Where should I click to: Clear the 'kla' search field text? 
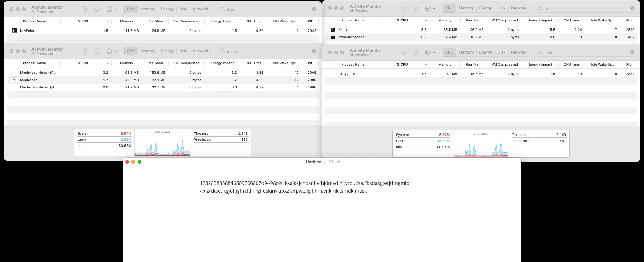point(632,8)
